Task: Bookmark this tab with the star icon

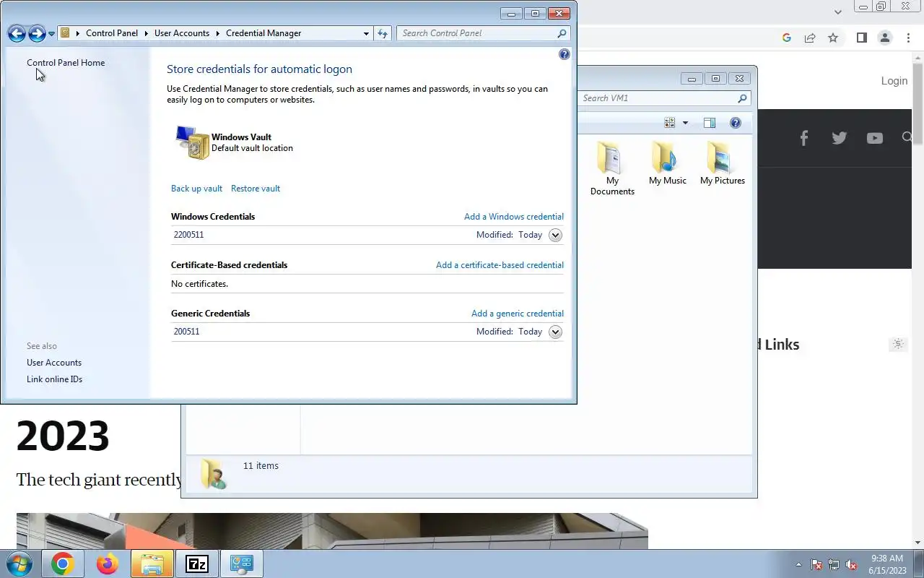Action: click(833, 38)
